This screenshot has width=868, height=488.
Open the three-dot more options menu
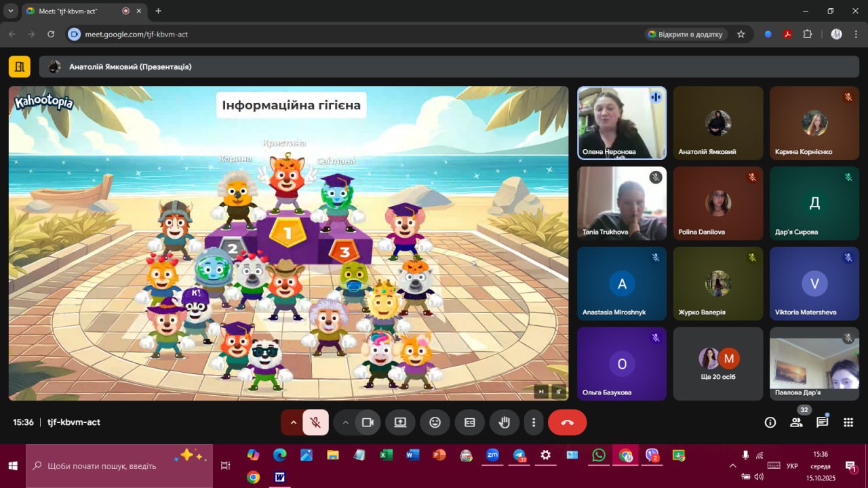[534, 422]
